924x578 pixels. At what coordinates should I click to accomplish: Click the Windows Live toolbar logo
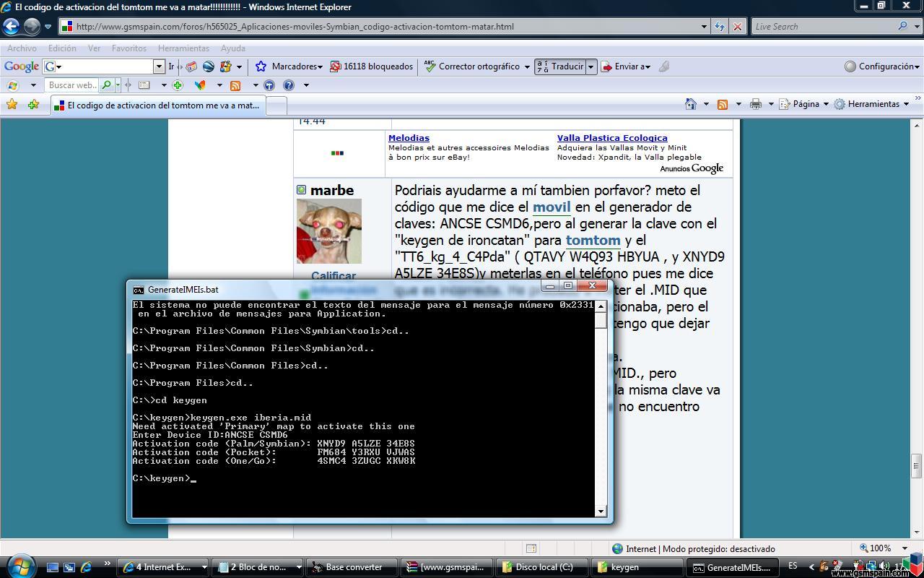pyautogui.click(x=12, y=85)
